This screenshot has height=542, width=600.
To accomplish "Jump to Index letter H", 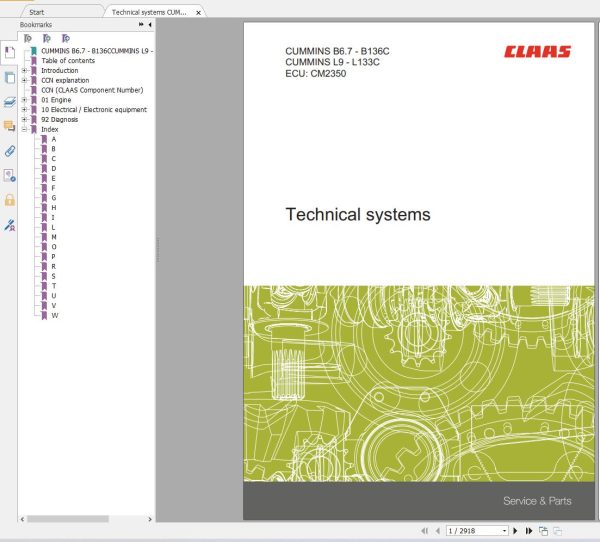I will coord(54,207).
